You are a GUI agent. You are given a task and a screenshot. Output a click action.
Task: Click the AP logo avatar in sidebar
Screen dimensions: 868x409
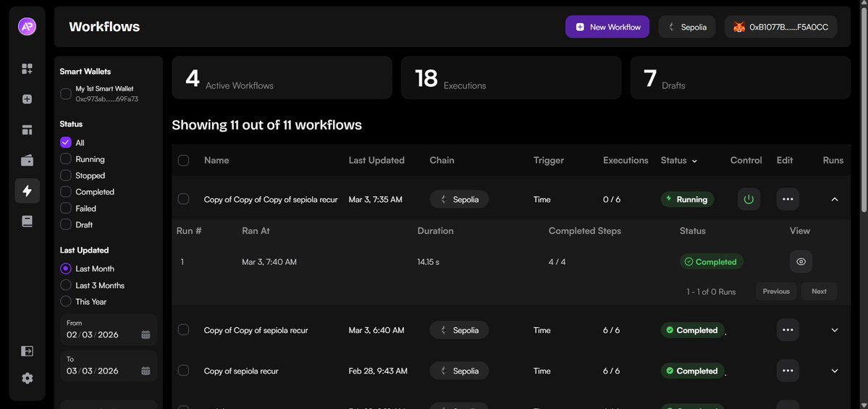(27, 26)
